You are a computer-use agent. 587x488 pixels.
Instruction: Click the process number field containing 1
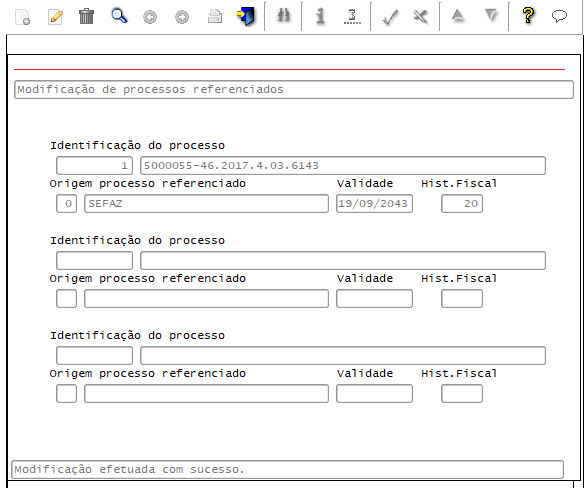94,165
